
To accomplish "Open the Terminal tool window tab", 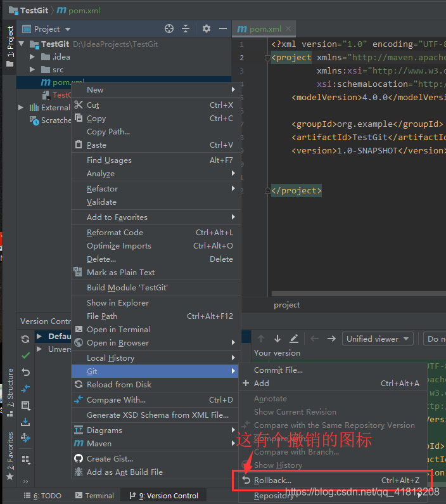I will pyautogui.click(x=95, y=496).
